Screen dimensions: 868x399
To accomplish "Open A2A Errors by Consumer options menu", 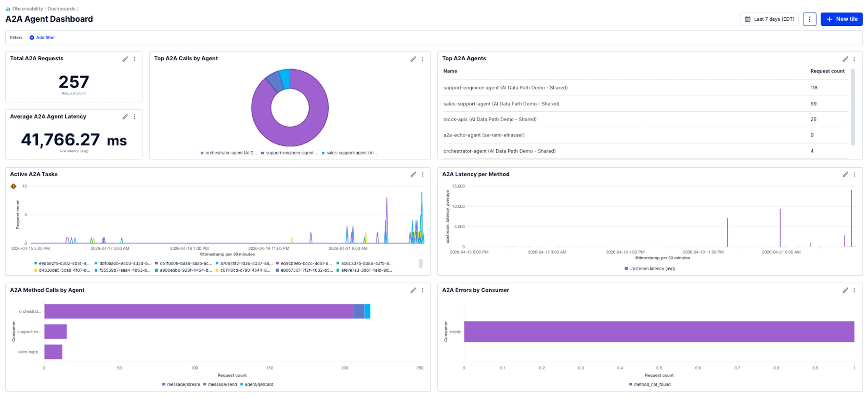I will click(854, 290).
